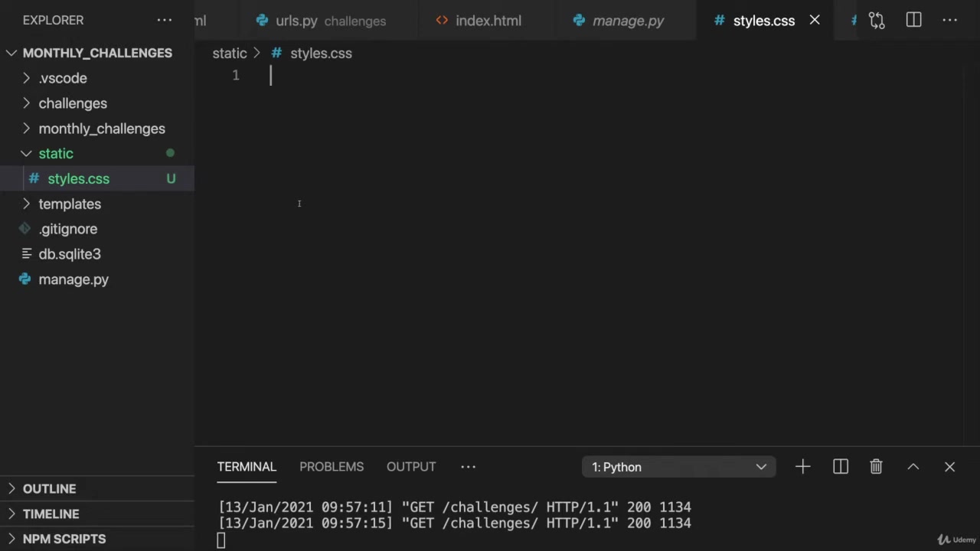
Task: Click the Explorer more actions ellipsis
Action: [x=165, y=21]
